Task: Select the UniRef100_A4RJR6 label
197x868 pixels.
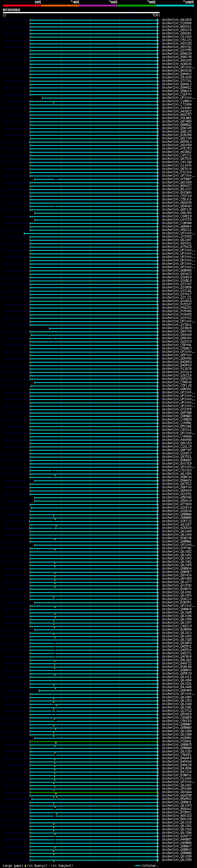Action: point(177,213)
